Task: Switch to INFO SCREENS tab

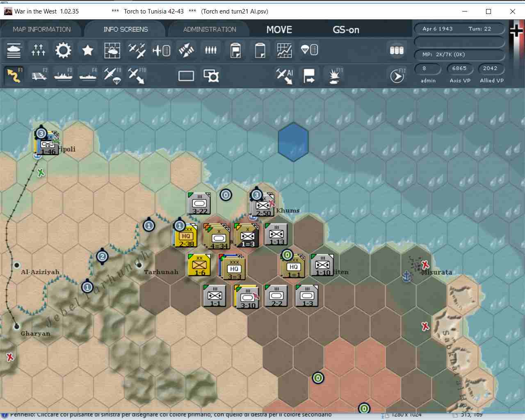Action: click(126, 30)
